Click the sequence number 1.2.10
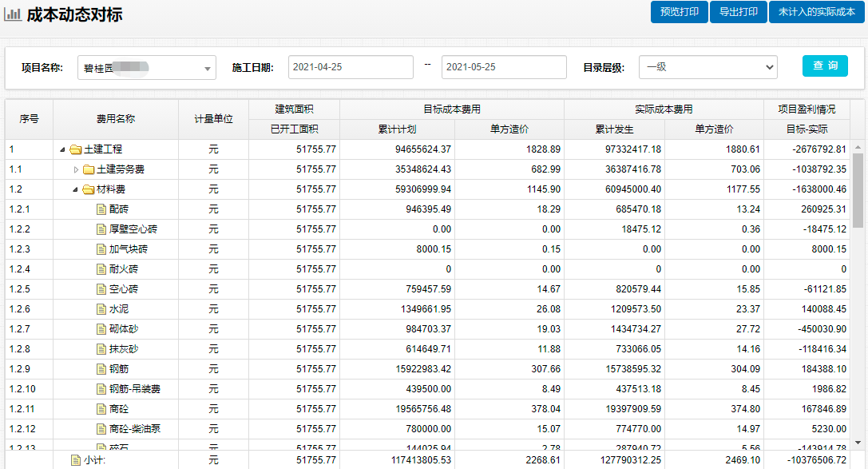Screen dimensions: 868x469 pos(22,389)
